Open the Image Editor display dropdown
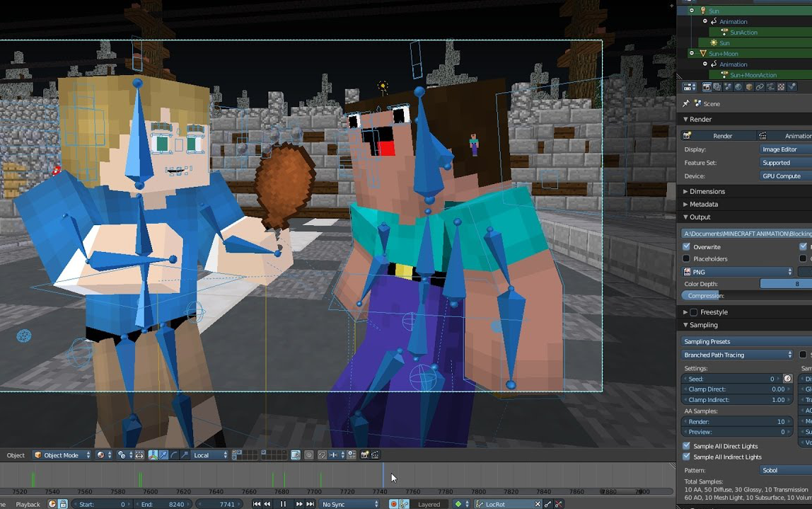Image resolution: width=812 pixels, height=509 pixels. tap(786, 149)
